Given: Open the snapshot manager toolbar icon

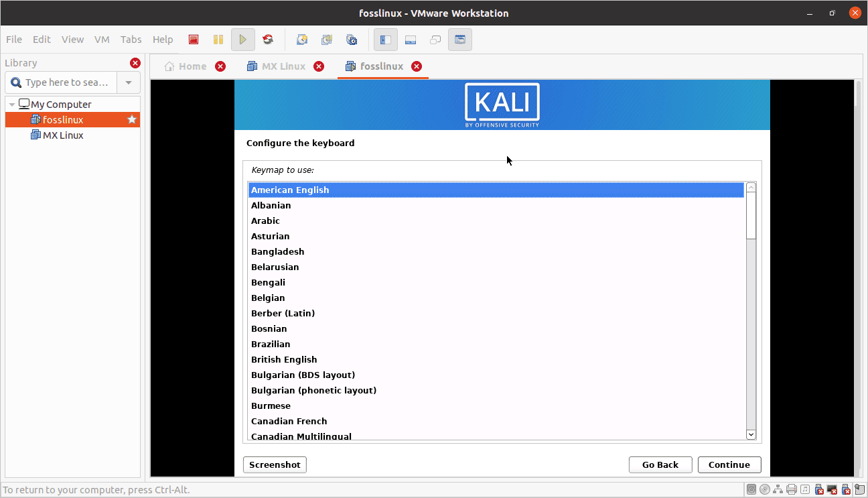Looking at the screenshot, I should pos(352,40).
